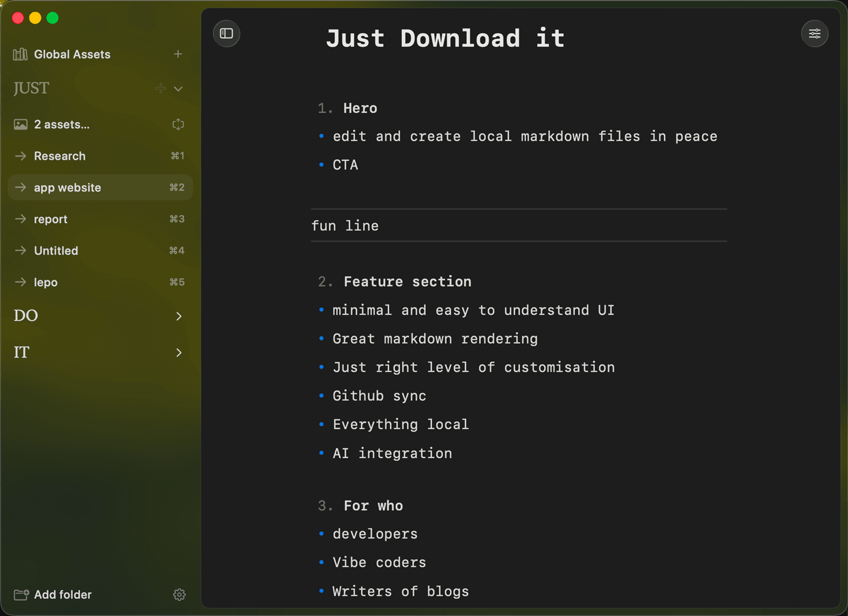
Task: Close the window with red button
Action: coord(18,18)
